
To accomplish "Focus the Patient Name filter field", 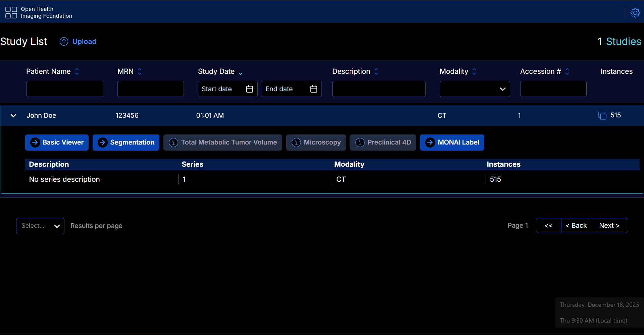I will pos(65,89).
